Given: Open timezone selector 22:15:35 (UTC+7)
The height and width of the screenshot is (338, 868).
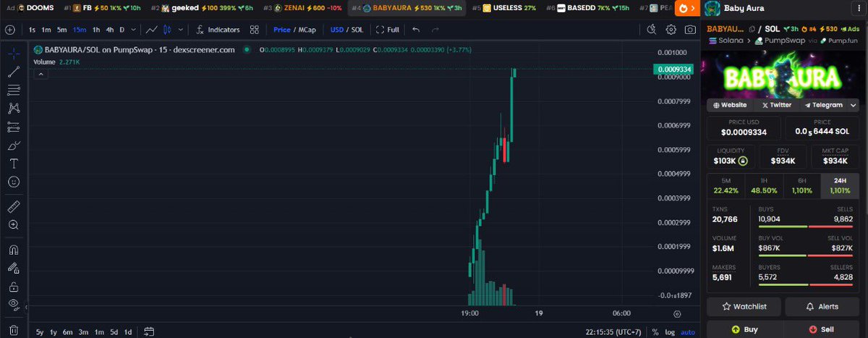Looking at the screenshot, I should click(613, 331).
